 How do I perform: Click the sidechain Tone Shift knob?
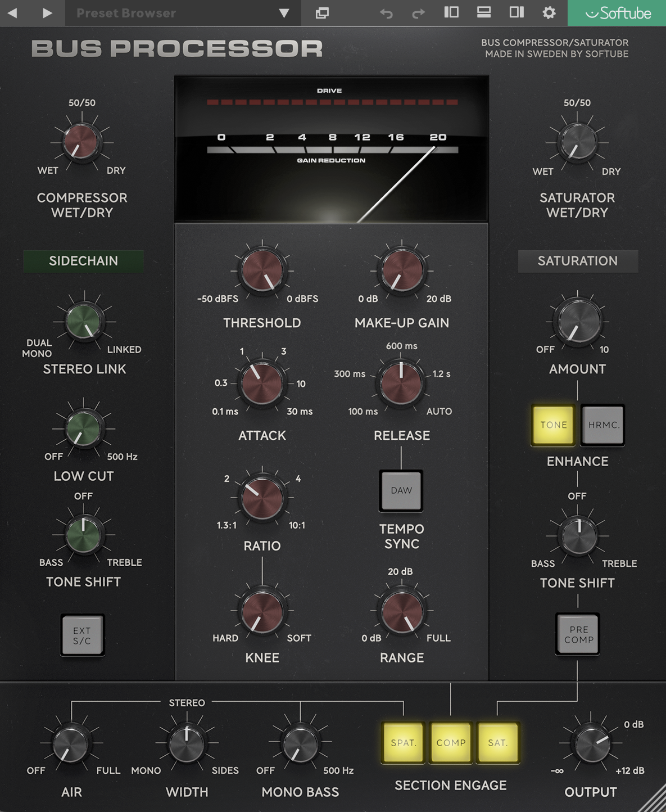pos(84,534)
